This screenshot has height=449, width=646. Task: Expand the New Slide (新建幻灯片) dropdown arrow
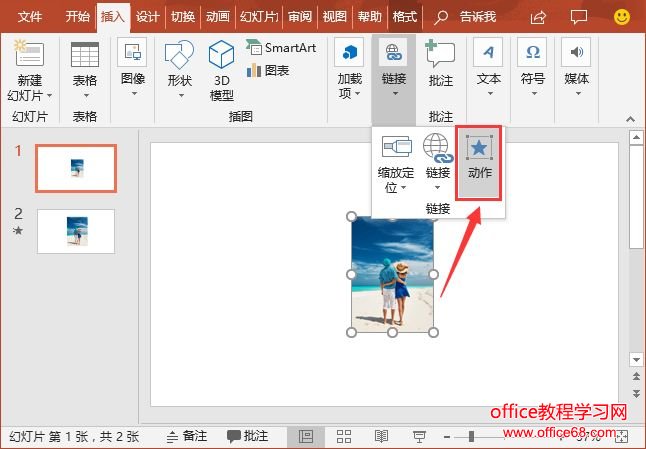pos(49,96)
